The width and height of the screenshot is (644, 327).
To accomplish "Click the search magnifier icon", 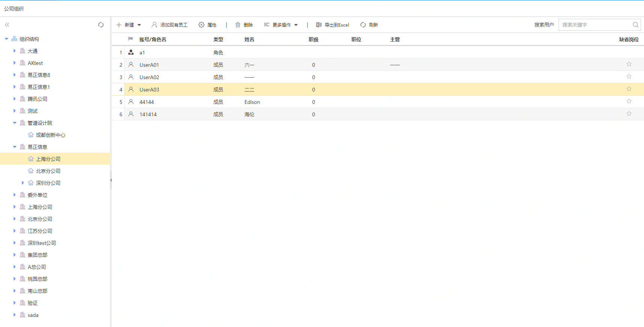I will pos(635,25).
